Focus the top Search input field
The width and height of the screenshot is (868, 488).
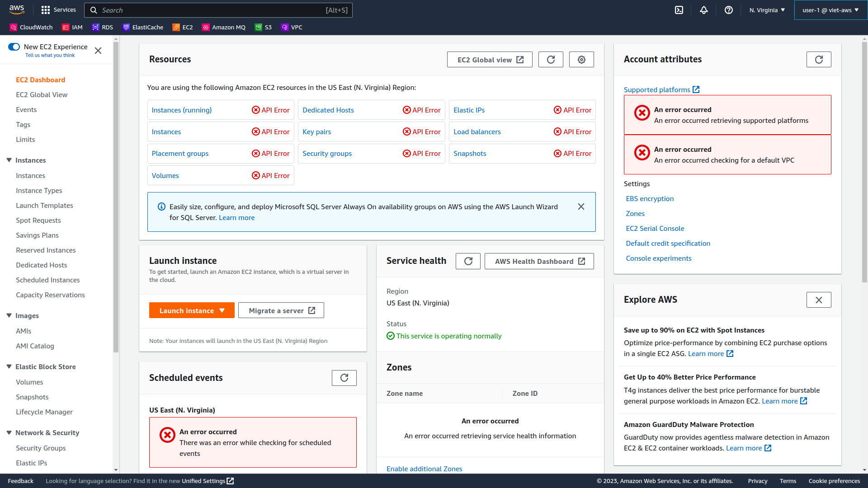(218, 10)
